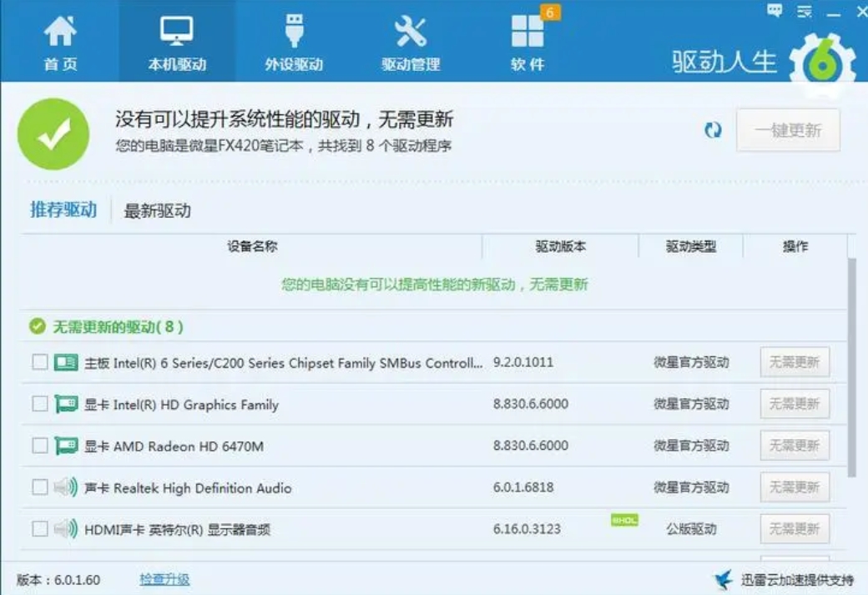Click the driver list vertical scrollbar
868x595 pixels.
[x=852, y=367]
